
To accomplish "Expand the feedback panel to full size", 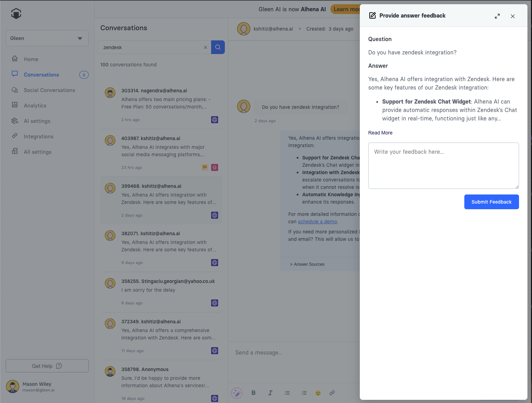I will pyautogui.click(x=497, y=16).
